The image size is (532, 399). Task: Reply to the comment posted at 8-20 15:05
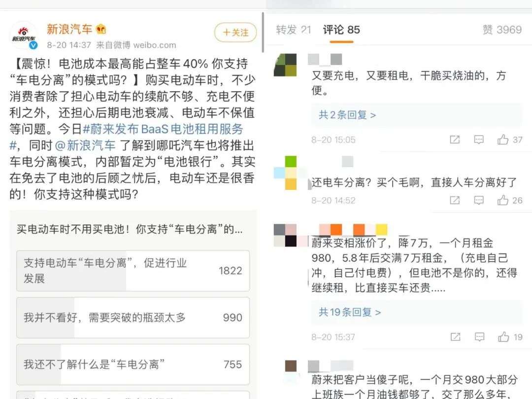pos(479,140)
